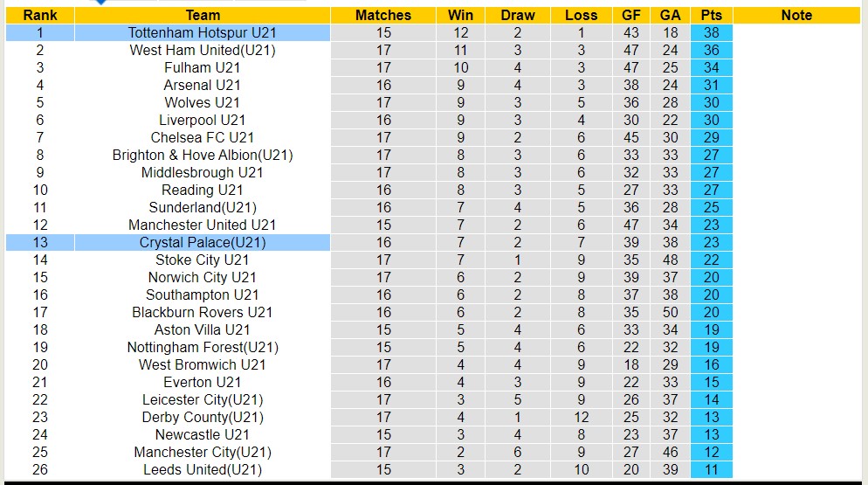The height and width of the screenshot is (485, 868).
Task: Click Leeds United(U21) in the last row
Action: [203, 469]
